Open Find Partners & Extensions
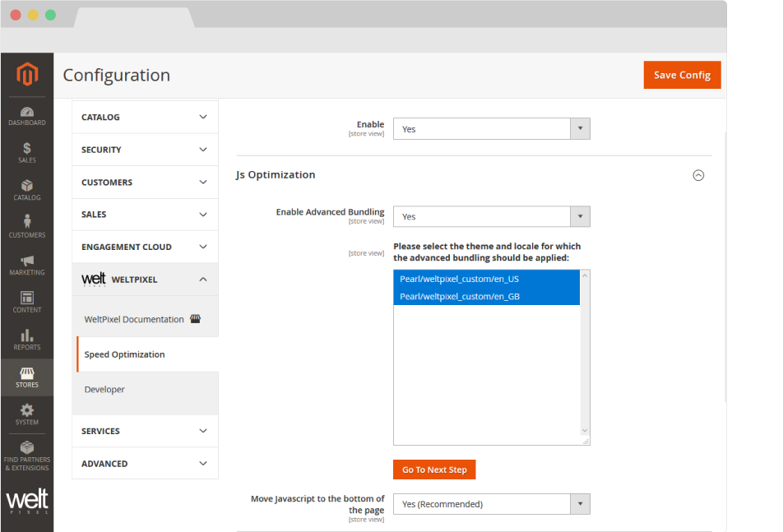The width and height of the screenshot is (783, 532). click(27, 448)
